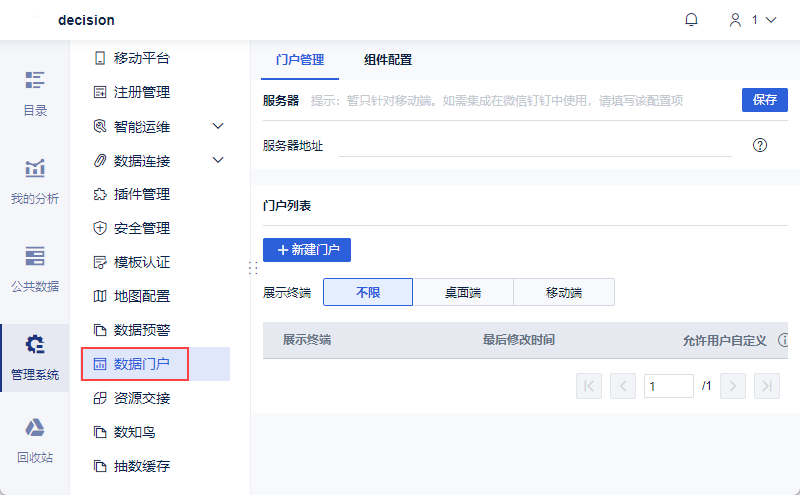Open server address help question icon

click(x=760, y=145)
